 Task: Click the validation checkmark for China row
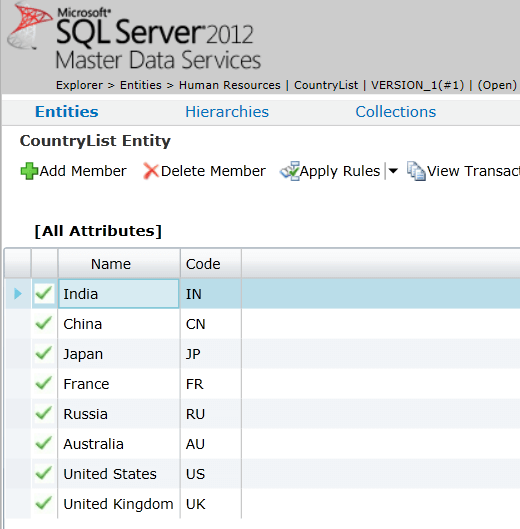tap(44, 324)
